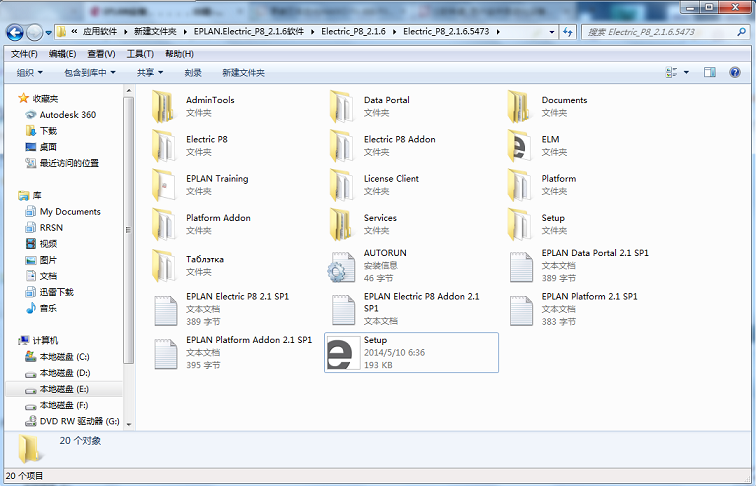The width and height of the screenshot is (756, 486).
Task: Open the change view dropdown arrow
Action: [x=686, y=72]
